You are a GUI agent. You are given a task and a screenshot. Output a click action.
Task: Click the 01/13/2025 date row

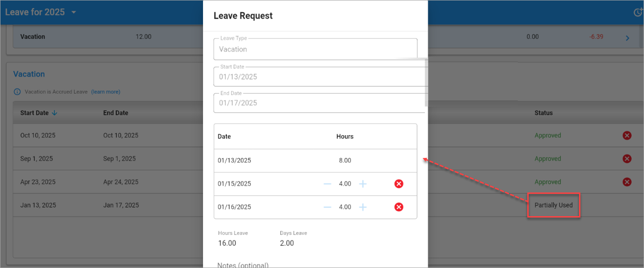(315, 161)
